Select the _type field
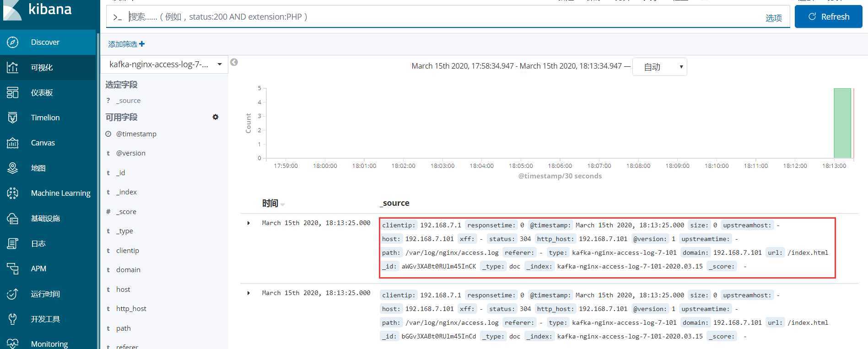Screen dimensions: 868x349 pyautogui.click(x=124, y=231)
